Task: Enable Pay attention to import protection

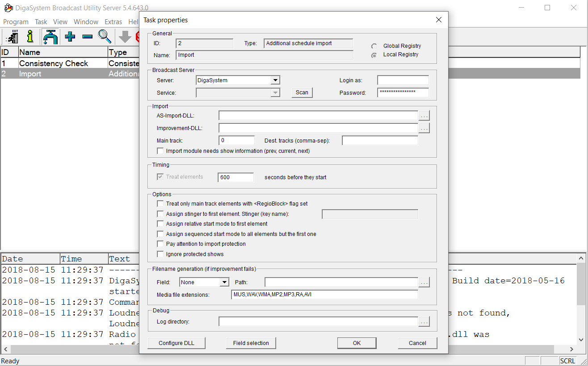Action: [160, 244]
